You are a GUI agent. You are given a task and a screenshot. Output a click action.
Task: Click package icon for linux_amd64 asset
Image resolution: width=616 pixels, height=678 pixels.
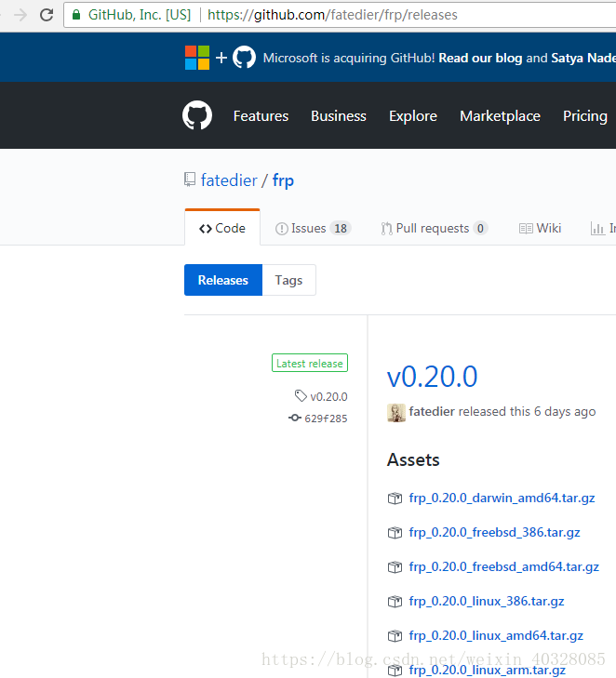(x=395, y=635)
